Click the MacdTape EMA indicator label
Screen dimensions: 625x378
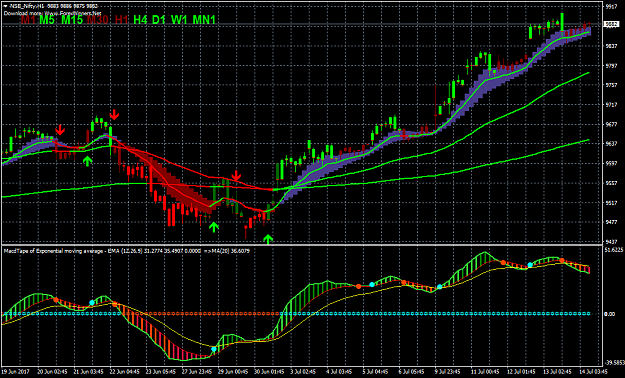click(x=127, y=251)
